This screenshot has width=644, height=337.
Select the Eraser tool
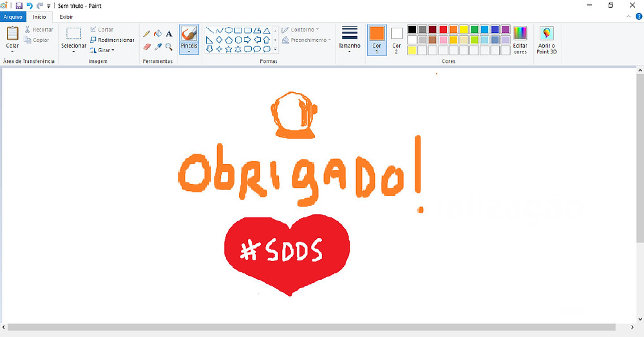pyautogui.click(x=147, y=47)
